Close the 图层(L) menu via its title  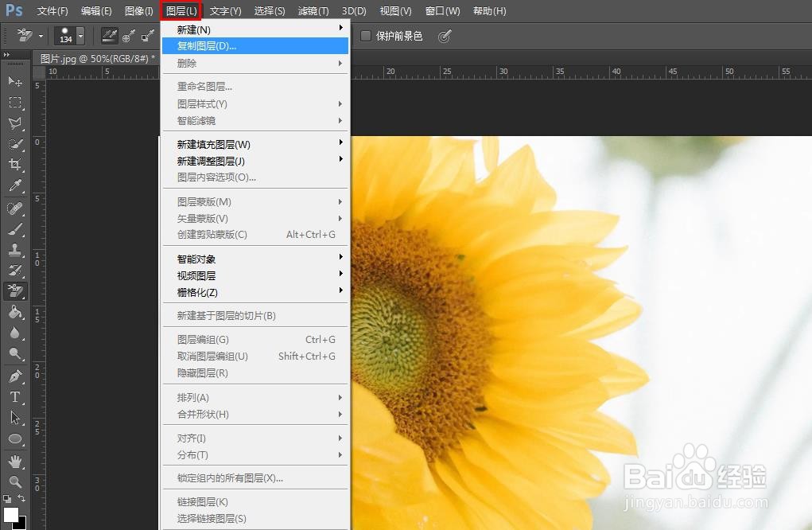point(181,11)
